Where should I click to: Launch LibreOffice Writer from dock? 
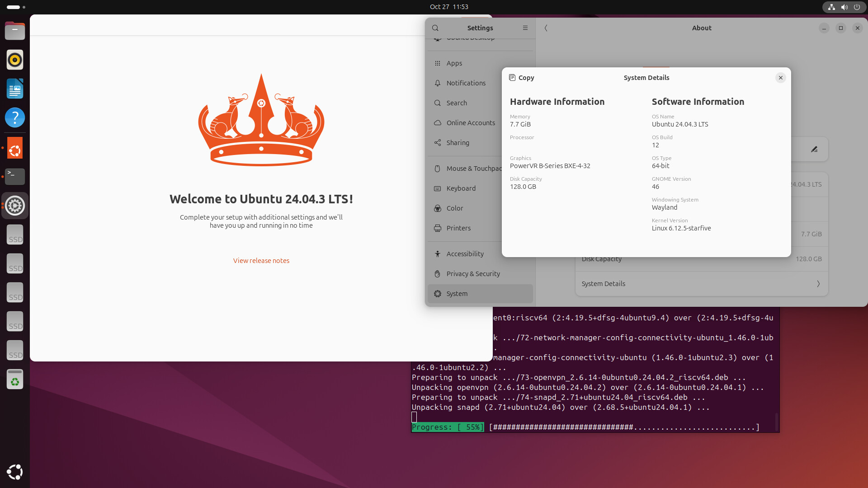[15, 89]
